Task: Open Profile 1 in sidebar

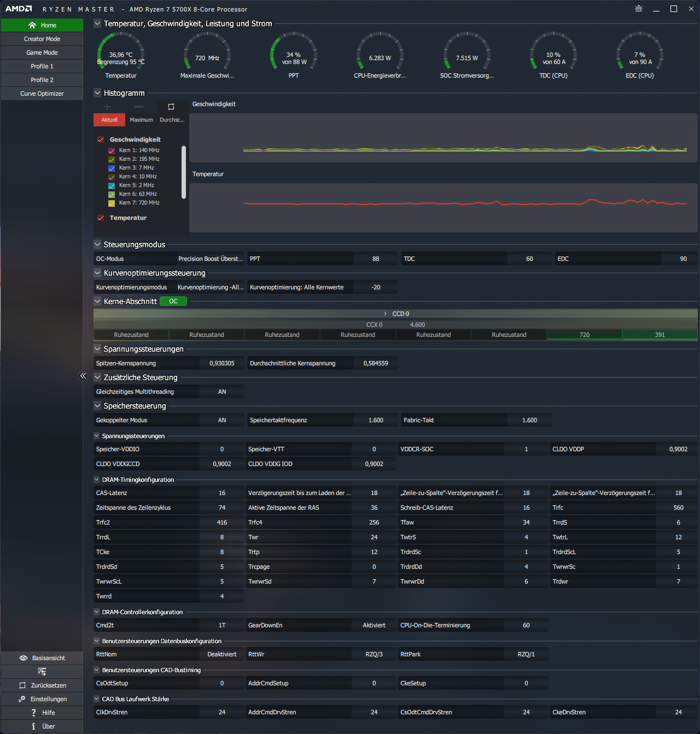Action: click(42, 66)
